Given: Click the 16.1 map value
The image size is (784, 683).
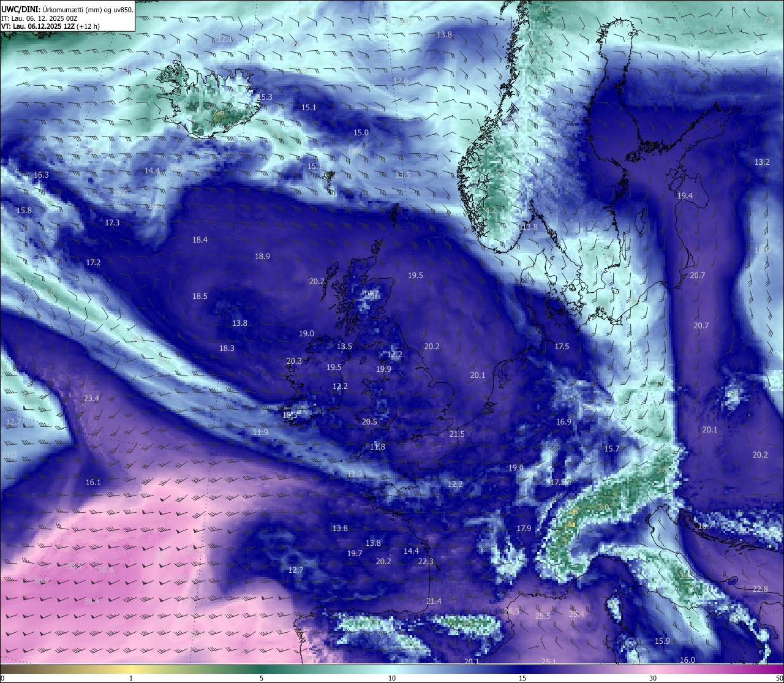Looking at the screenshot, I should [93, 482].
